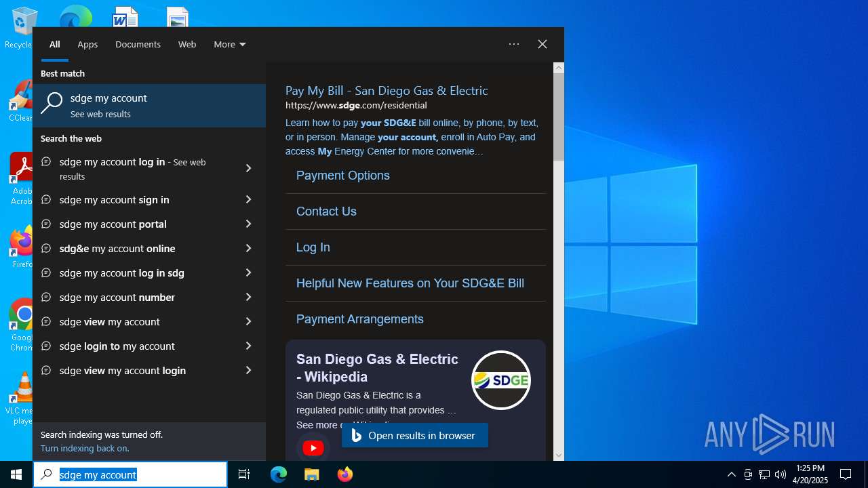Open the Action Center notifications icon

[x=846, y=474]
